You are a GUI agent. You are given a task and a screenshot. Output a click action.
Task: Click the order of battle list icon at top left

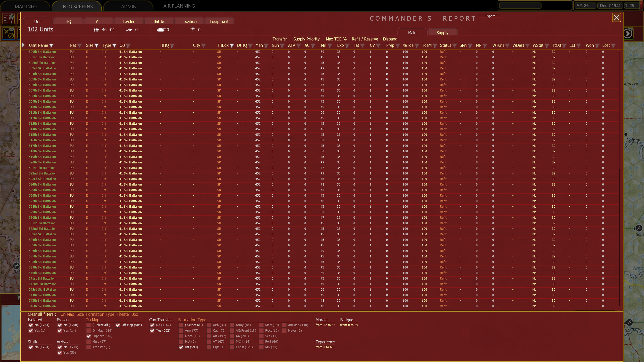click(8, 19)
